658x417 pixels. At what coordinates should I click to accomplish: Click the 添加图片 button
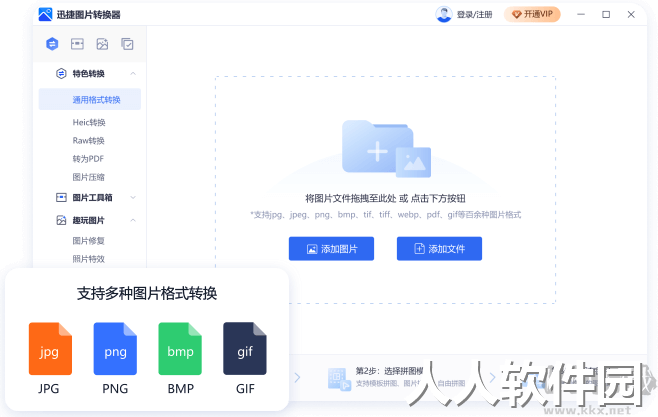[x=331, y=249]
